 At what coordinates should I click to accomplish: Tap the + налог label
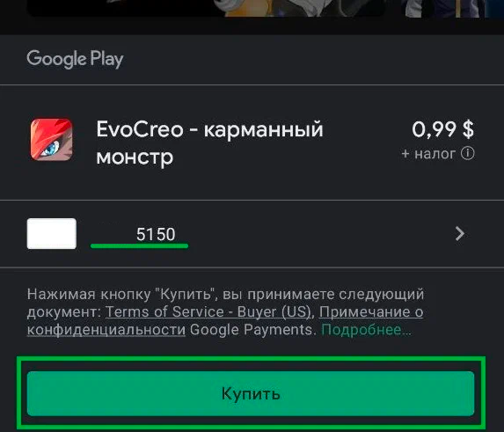coord(428,154)
